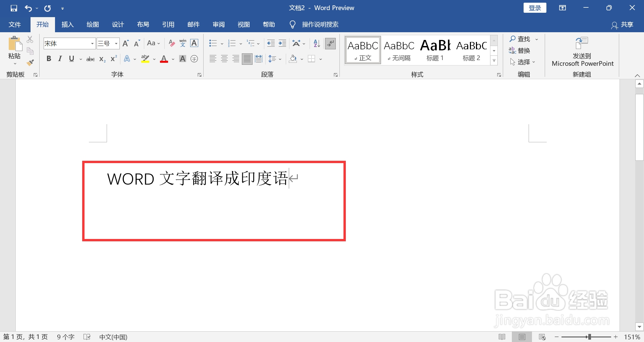644x342 pixels.
Task: Redo the last action
Action: point(48,8)
